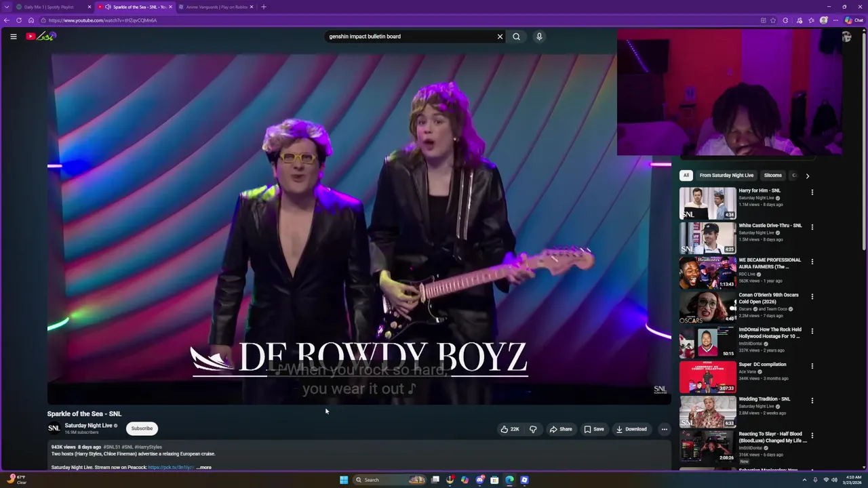Show more filter chips with the right arrow

807,176
